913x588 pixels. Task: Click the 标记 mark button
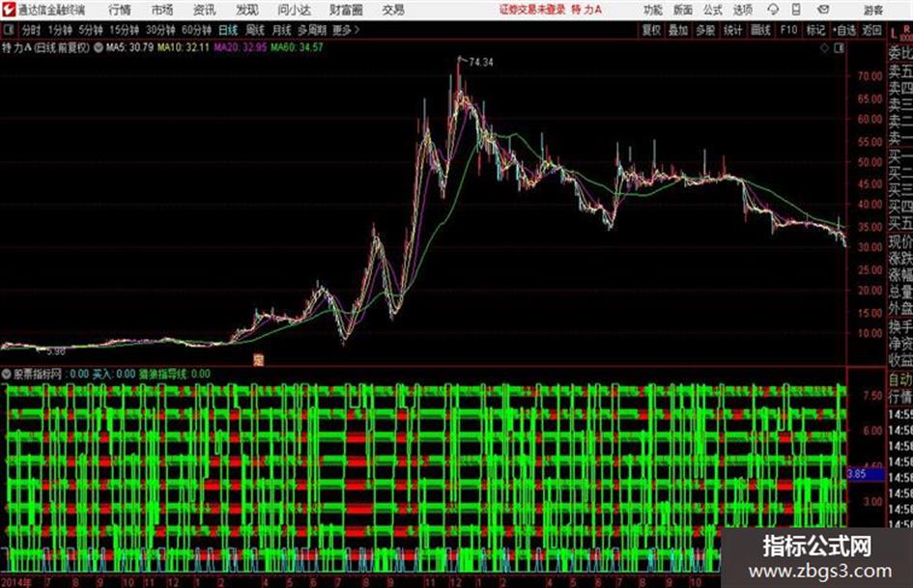pos(815,30)
